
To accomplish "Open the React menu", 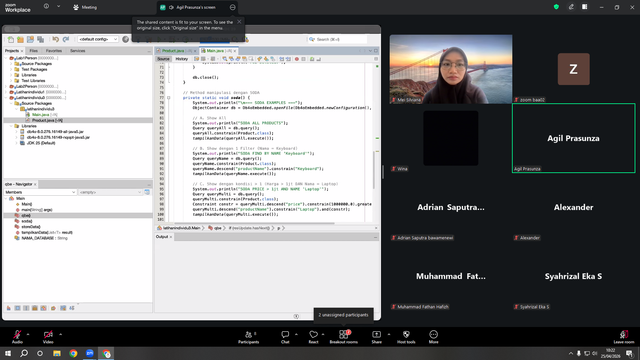I will pyautogui.click(x=313, y=337).
